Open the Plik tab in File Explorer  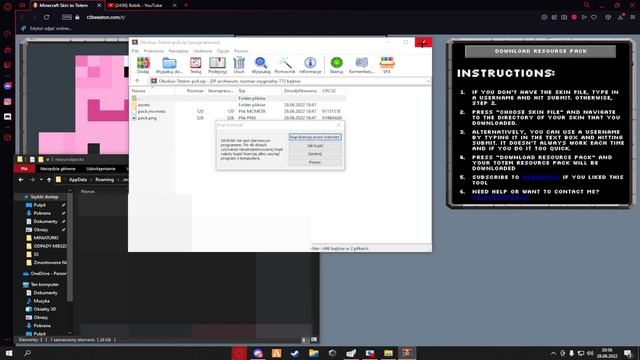pyautogui.click(x=24, y=169)
